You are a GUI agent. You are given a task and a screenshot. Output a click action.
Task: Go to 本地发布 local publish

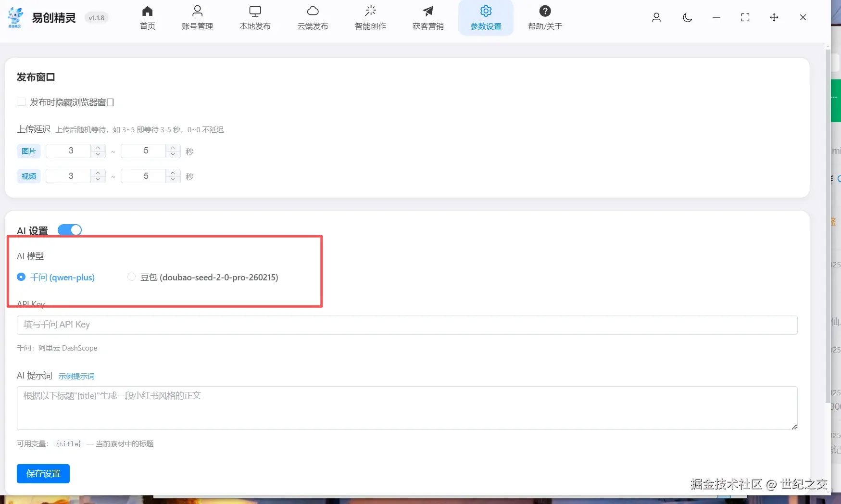click(x=255, y=18)
